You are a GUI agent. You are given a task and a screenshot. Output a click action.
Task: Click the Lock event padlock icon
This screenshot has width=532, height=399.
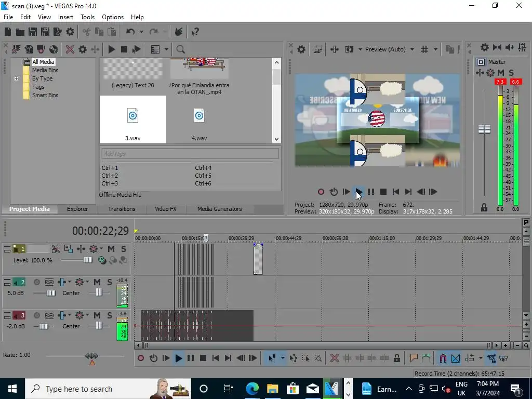pos(396,358)
